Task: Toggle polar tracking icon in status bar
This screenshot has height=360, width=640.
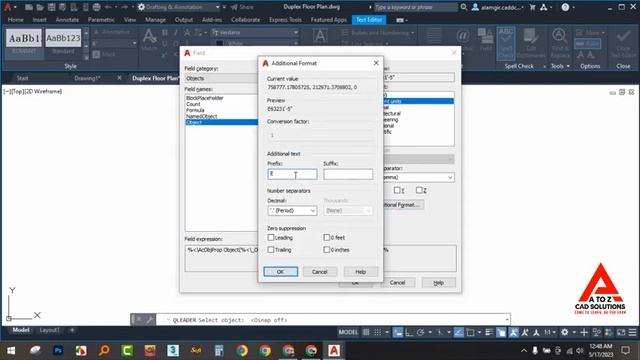Action: (420, 332)
